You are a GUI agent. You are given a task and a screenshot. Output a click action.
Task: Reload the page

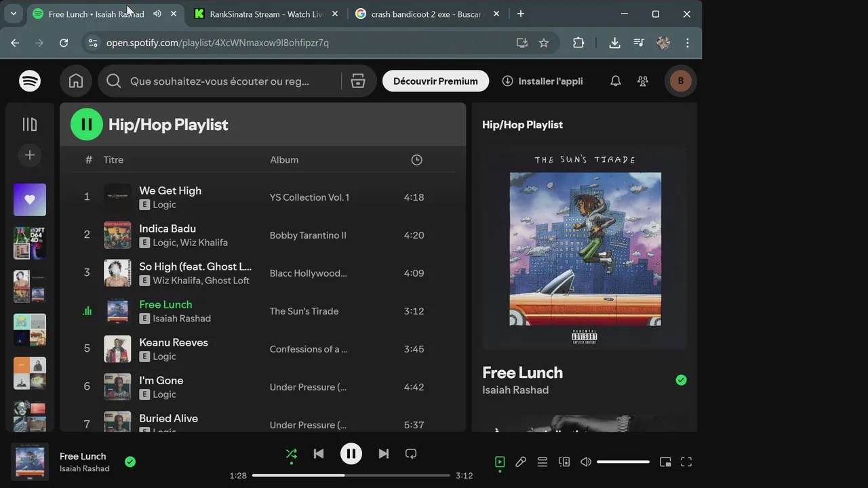tap(64, 43)
